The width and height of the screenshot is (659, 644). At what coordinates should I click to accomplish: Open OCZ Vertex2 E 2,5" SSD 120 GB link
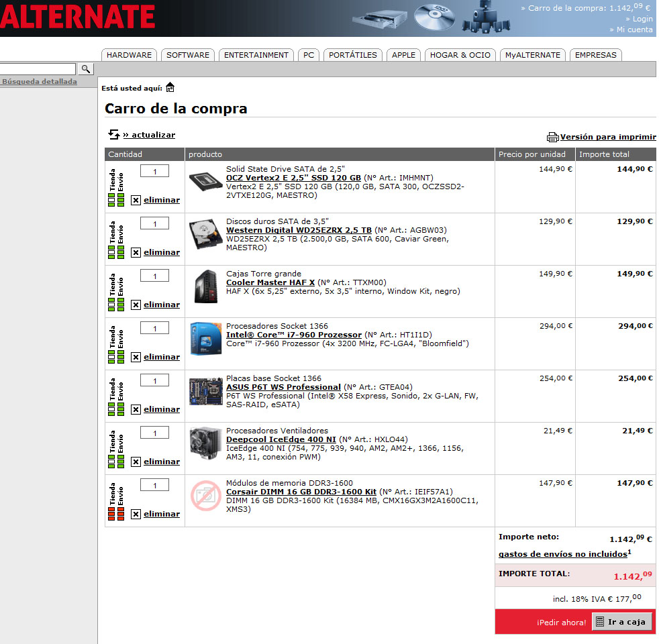pos(293,178)
